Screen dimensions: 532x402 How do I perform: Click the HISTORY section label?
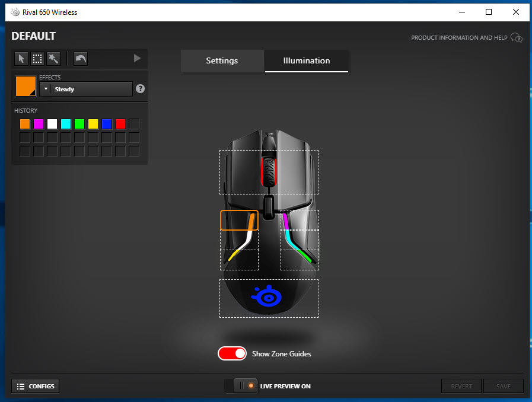(26, 111)
